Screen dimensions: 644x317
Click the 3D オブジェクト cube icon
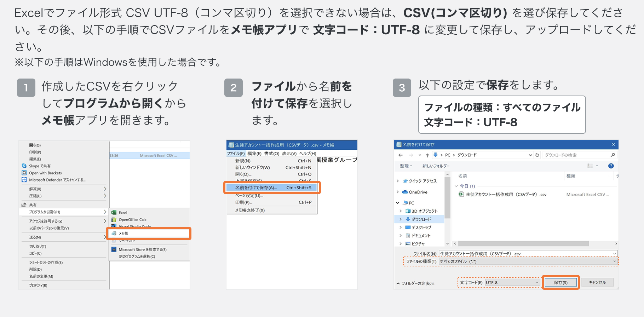point(408,211)
